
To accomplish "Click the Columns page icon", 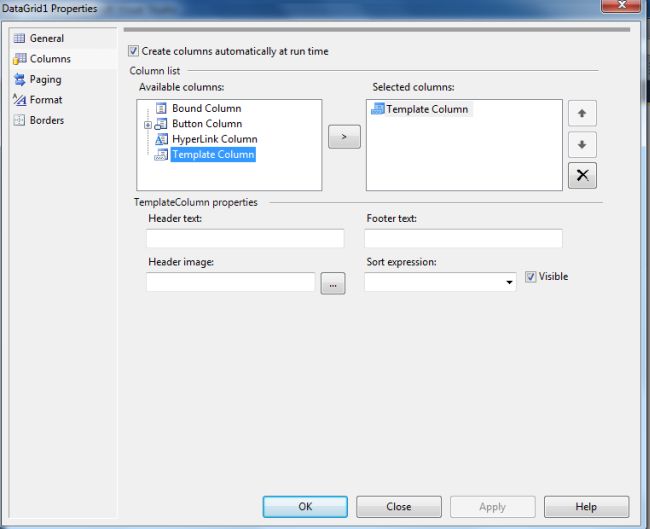I will [19, 59].
